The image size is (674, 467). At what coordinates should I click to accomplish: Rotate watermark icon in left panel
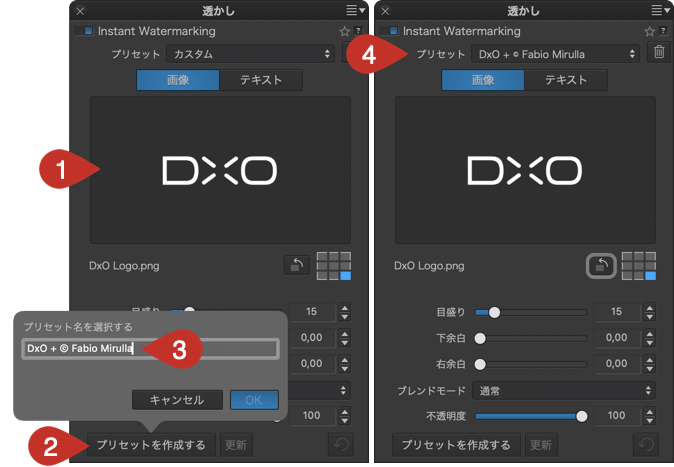297,265
